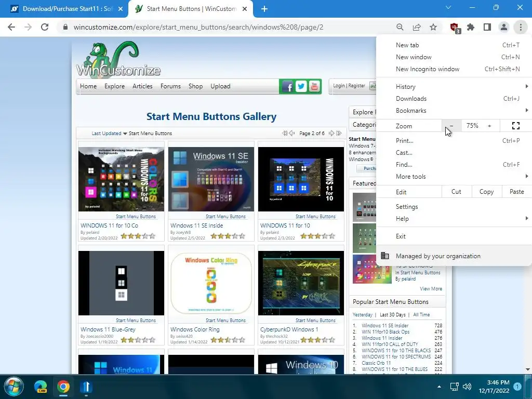Open Windows 11 SE Insider thumbnail
The width and height of the screenshot is (532, 399).
(x=211, y=179)
